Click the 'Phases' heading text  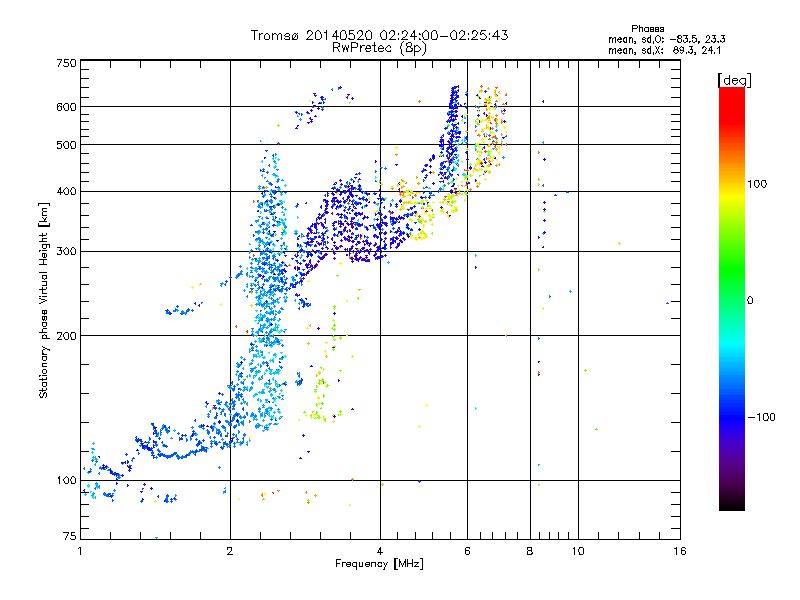[x=647, y=29]
